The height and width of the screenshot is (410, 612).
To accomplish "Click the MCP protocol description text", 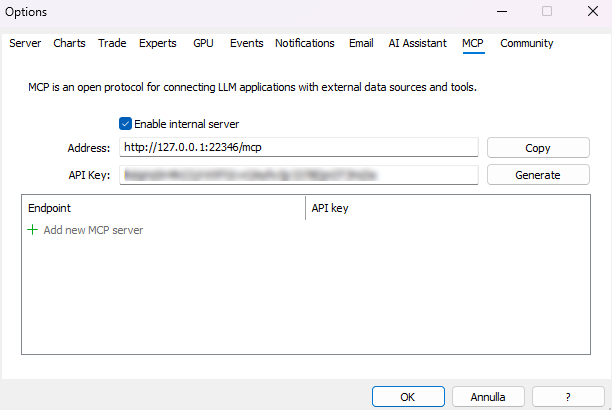I will tap(252, 87).
